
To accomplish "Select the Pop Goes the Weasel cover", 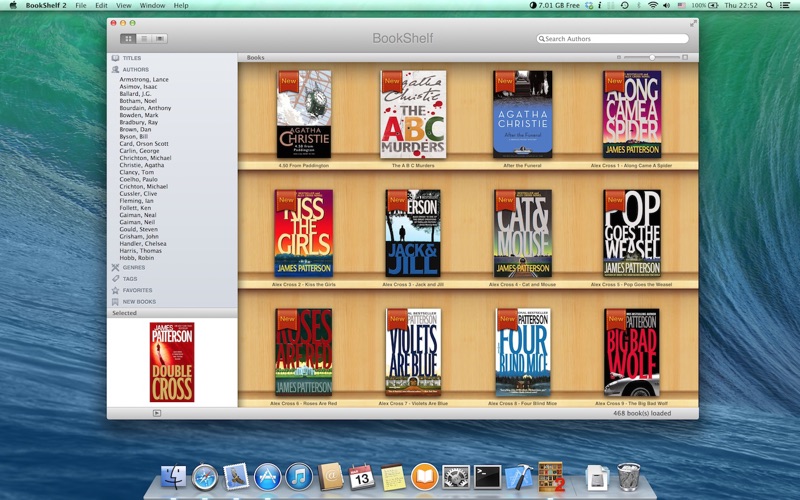I will 632,233.
